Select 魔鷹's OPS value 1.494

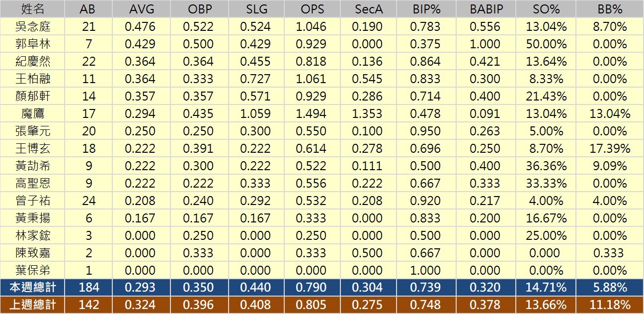pos(311,114)
